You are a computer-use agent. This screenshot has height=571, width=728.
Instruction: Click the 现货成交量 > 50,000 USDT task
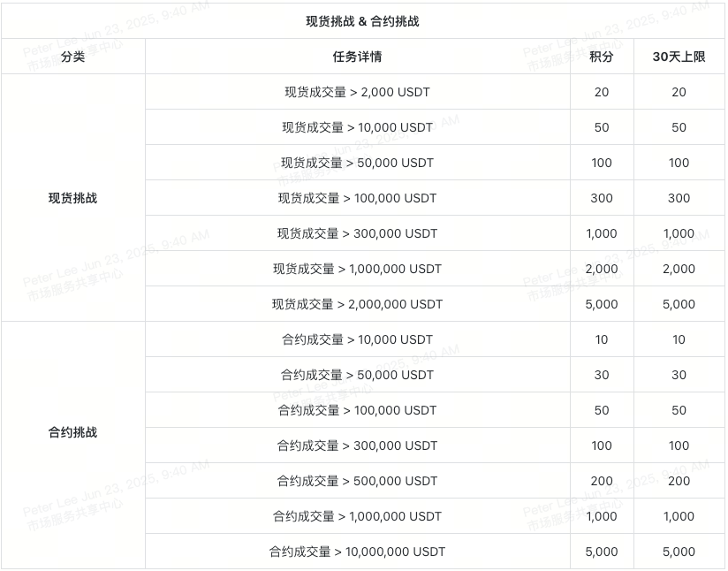click(x=357, y=163)
